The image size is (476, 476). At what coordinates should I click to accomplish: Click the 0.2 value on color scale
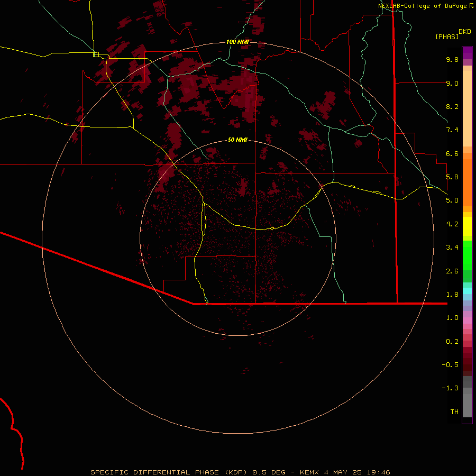pos(452,342)
